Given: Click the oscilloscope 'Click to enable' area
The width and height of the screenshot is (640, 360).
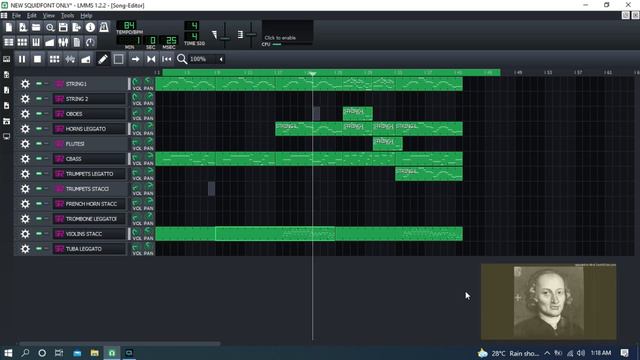Looking at the screenshot, I should [x=287, y=31].
